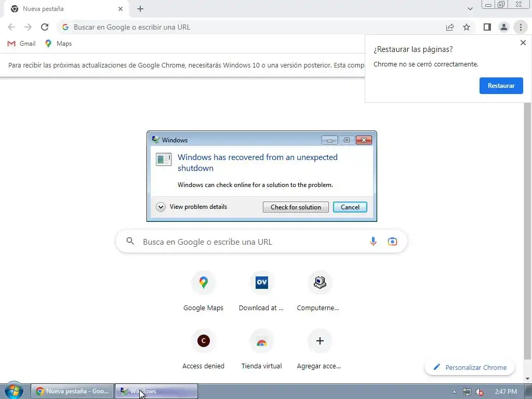532x399 pixels.
Task: Expand View problem details
Action: 191,207
